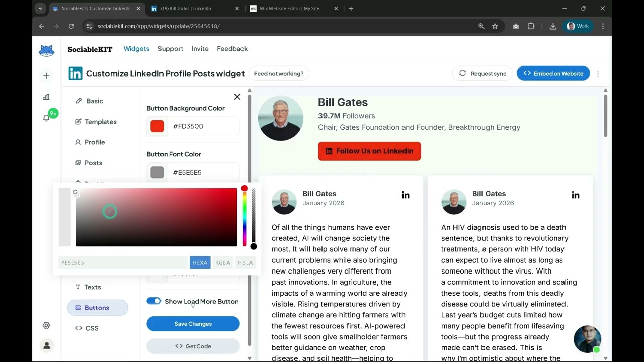Click the Embed on Website button
644x362 pixels.
(553, 73)
